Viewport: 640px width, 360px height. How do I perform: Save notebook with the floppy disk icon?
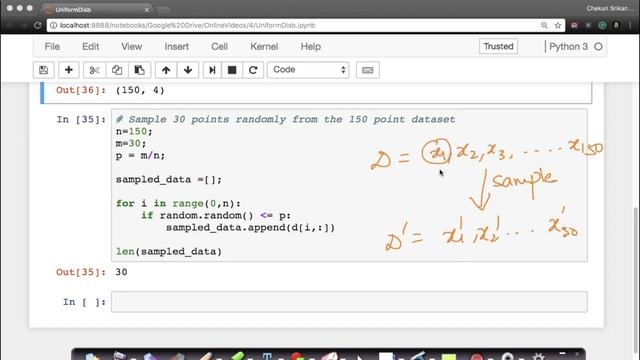click(44, 70)
